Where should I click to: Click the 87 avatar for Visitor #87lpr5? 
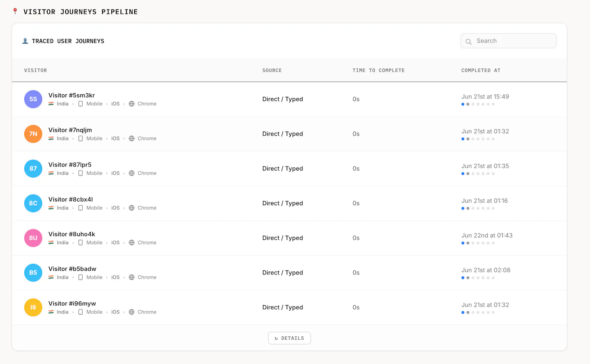click(x=33, y=168)
